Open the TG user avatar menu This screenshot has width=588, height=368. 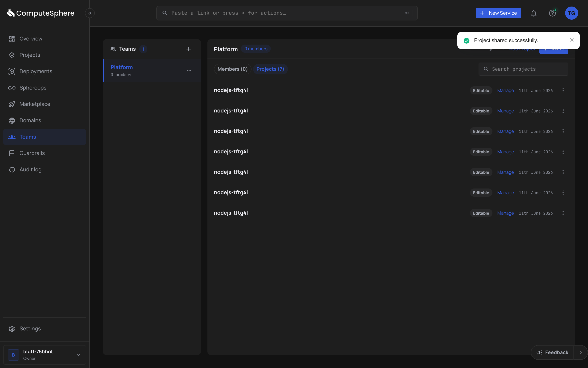click(x=571, y=13)
